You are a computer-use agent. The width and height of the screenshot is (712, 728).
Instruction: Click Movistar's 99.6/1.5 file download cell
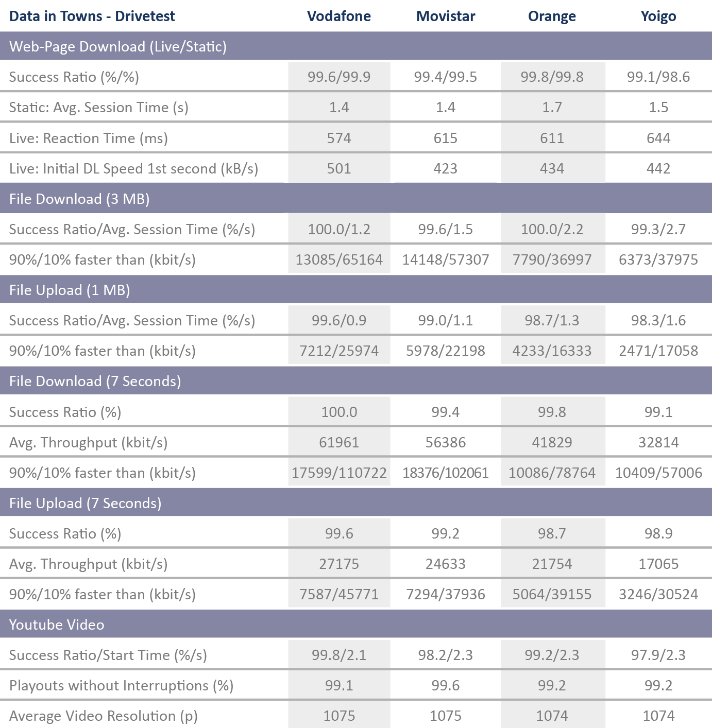click(x=446, y=229)
